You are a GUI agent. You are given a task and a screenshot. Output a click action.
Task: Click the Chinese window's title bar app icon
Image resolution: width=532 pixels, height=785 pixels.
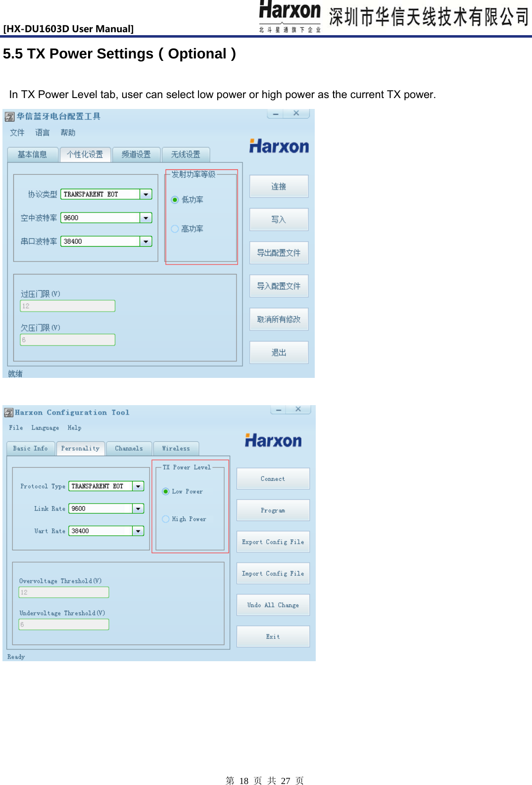[9, 117]
